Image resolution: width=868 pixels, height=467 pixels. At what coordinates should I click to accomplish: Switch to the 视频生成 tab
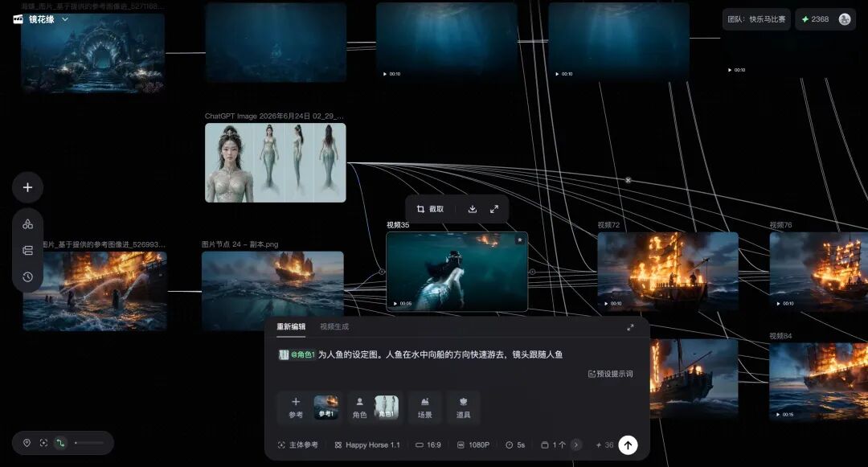pos(334,327)
